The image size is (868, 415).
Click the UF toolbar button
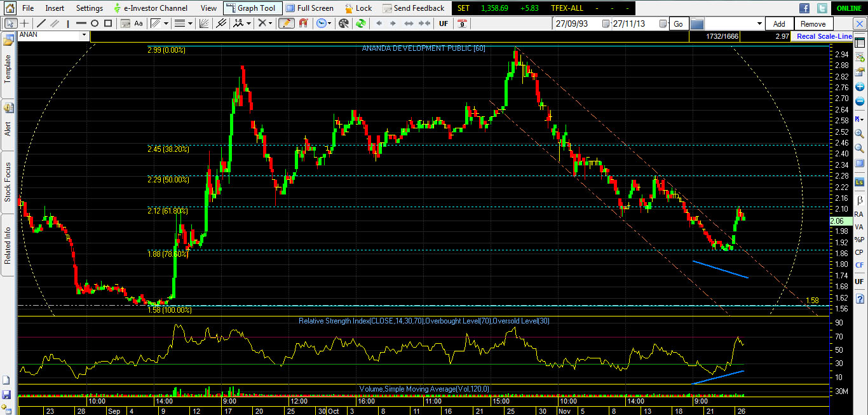point(444,24)
